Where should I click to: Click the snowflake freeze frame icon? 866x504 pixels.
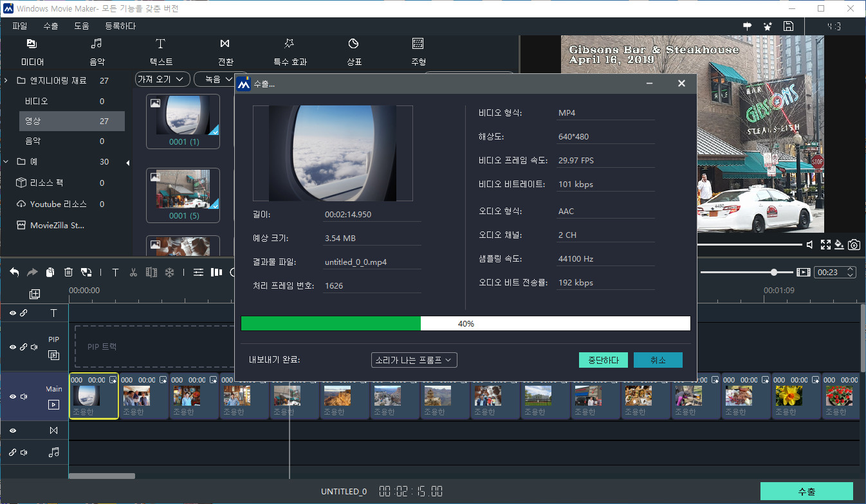click(170, 273)
